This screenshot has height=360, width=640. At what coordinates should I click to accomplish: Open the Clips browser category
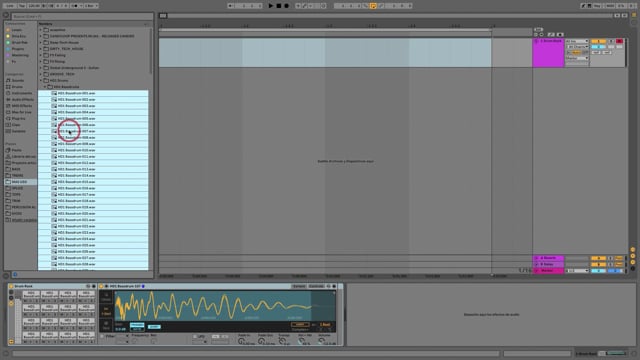(13, 125)
